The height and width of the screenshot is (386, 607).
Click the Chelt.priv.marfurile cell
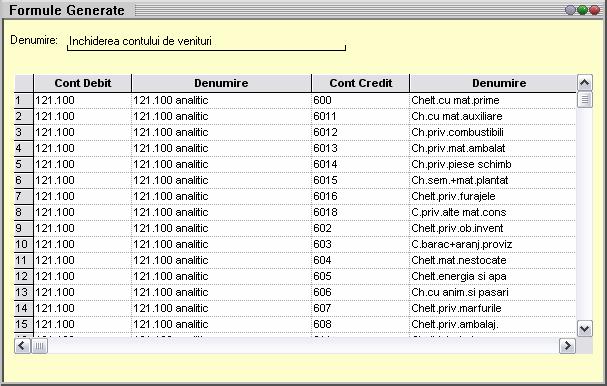(x=492, y=308)
